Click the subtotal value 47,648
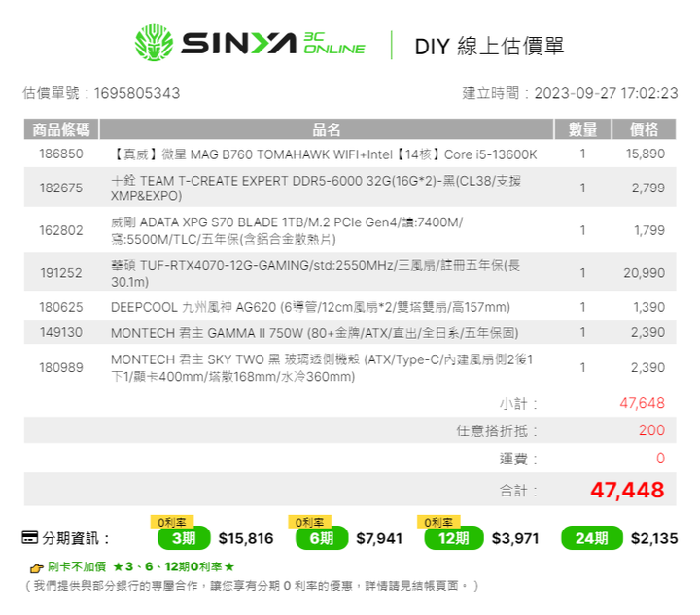 point(642,403)
